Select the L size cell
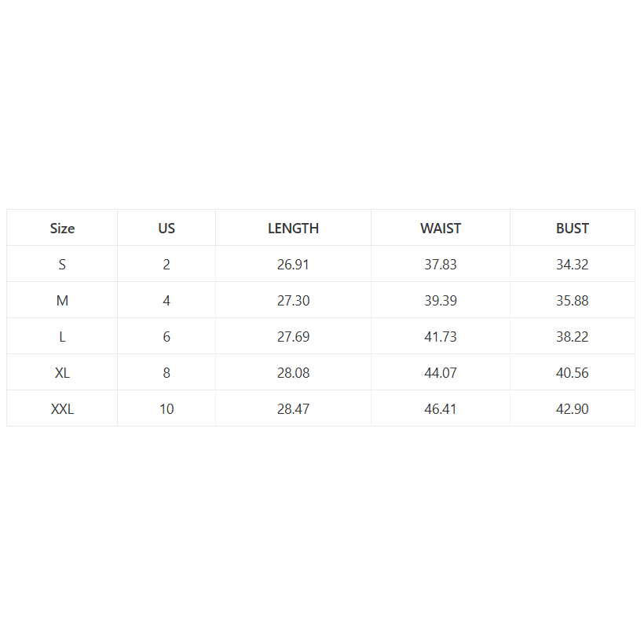This screenshot has width=644, height=644. point(62,336)
